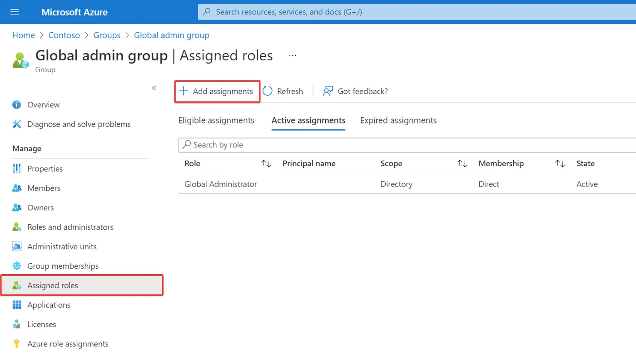This screenshot has height=364, width=636.
Task: Click the plus icon for Add assignments
Action: (184, 91)
